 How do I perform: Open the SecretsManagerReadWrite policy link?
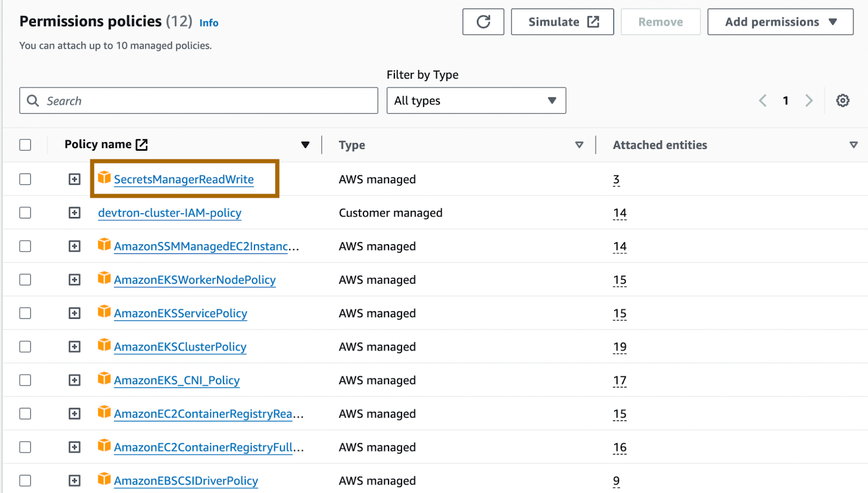point(184,180)
